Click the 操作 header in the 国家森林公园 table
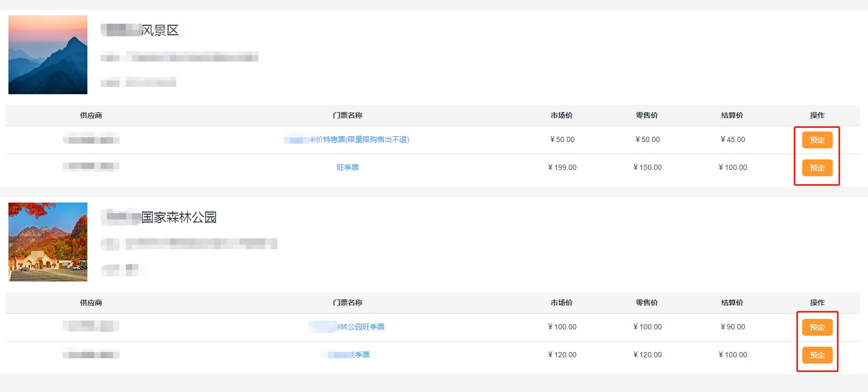 [x=817, y=303]
